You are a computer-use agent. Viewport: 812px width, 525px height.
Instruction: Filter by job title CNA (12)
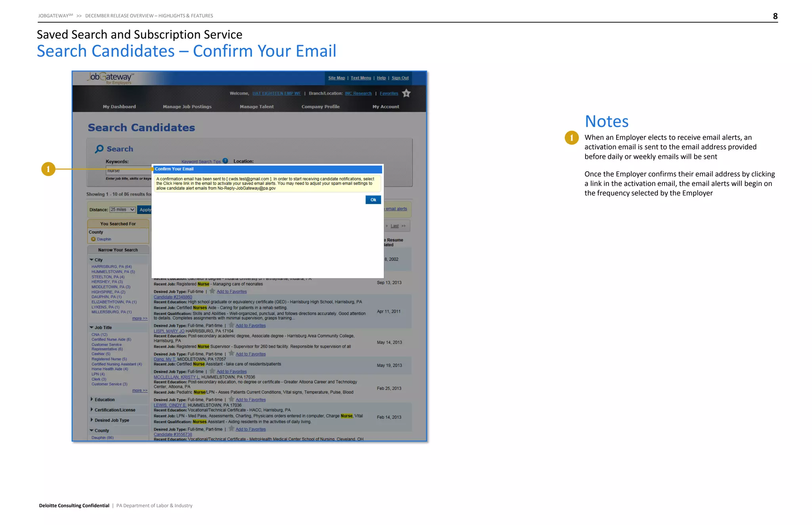point(99,335)
